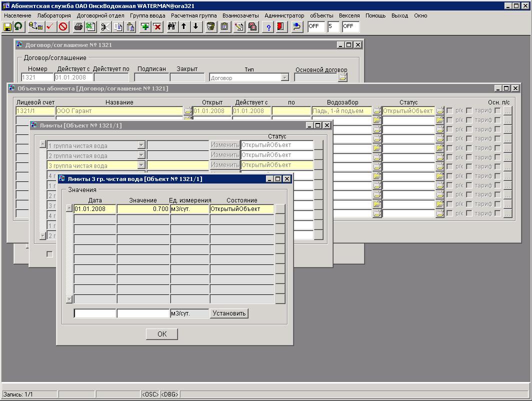Tick the Осн. л/с checkbox in first row
532x401 pixels.
pyautogui.click(x=497, y=111)
